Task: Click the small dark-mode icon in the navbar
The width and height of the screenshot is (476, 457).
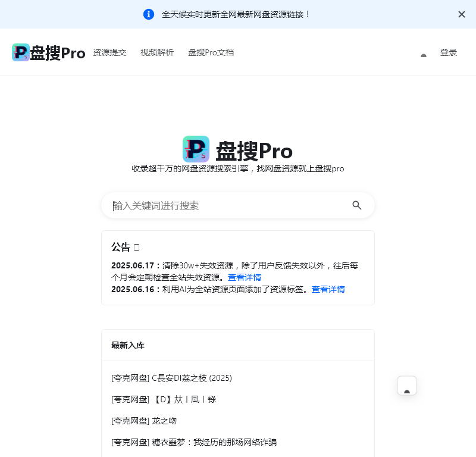Action: tap(423, 55)
